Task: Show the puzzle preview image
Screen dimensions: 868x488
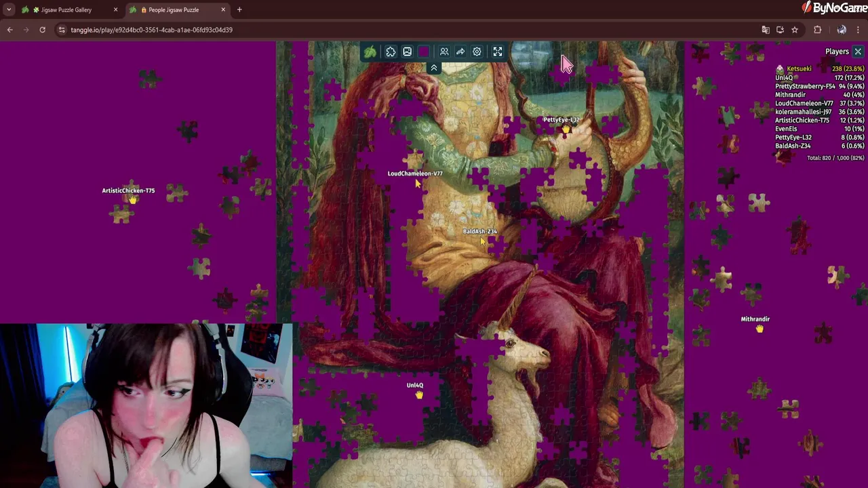Action: coord(407,52)
